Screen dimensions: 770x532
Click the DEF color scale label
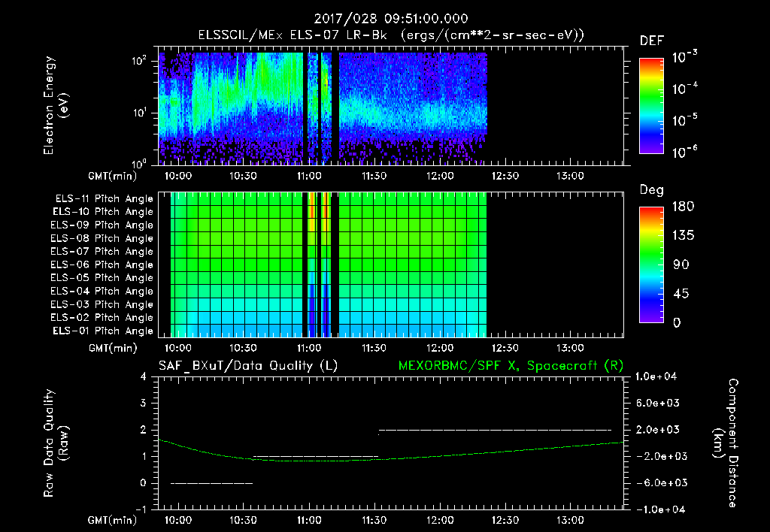[651, 41]
